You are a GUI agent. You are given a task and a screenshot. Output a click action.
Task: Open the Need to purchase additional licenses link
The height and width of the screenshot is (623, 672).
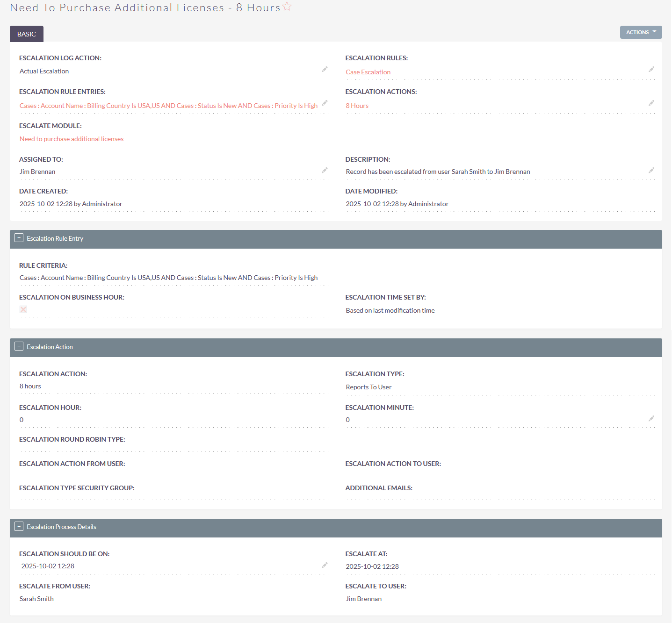point(71,138)
